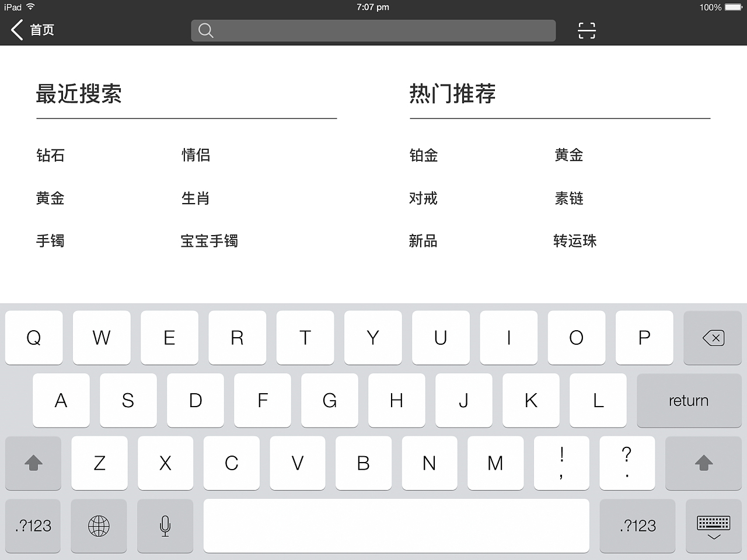Tap the R key
747x560 pixels.
[237, 338]
